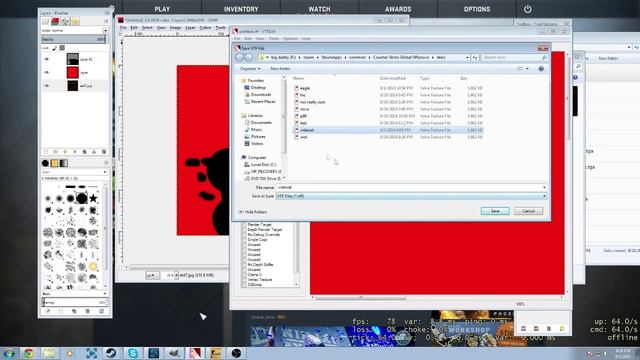The width and height of the screenshot is (640, 360).
Task: Toggle visibility of red layer in GIMP
Action: (47, 73)
